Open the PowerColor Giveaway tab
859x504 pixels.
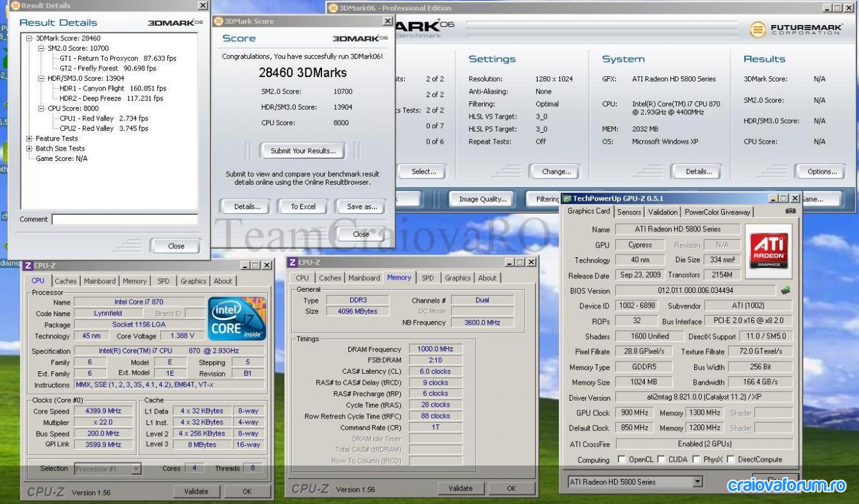click(x=717, y=212)
